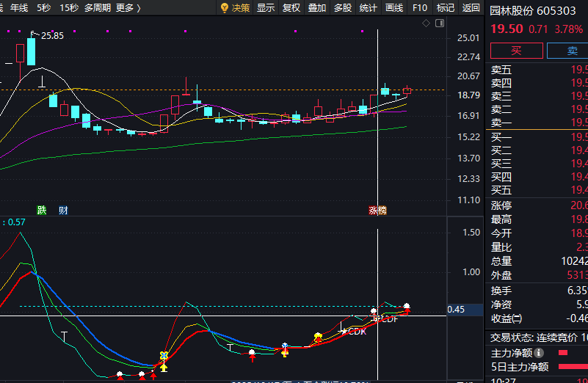Image resolution: width=588 pixels, height=383 pixels.
Task: Click the 5日主力净额 bar
Action: [573, 367]
